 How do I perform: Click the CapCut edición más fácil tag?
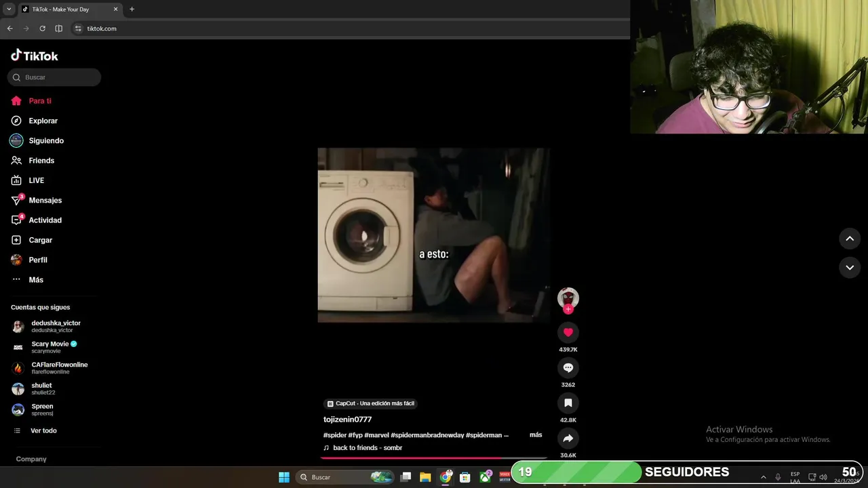point(370,403)
